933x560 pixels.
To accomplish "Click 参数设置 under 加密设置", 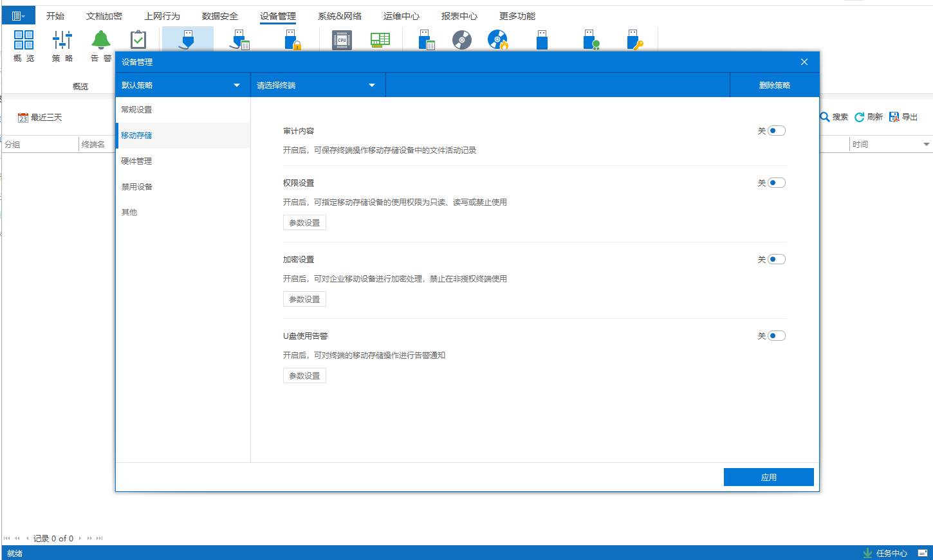I will [304, 300].
